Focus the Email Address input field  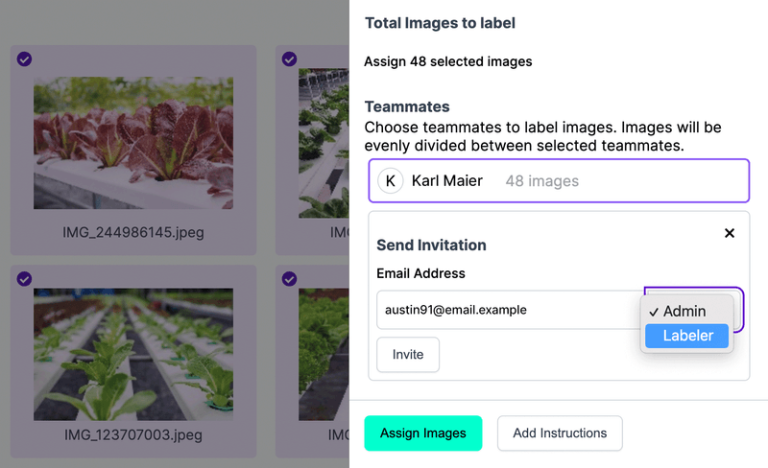[x=508, y=310]
